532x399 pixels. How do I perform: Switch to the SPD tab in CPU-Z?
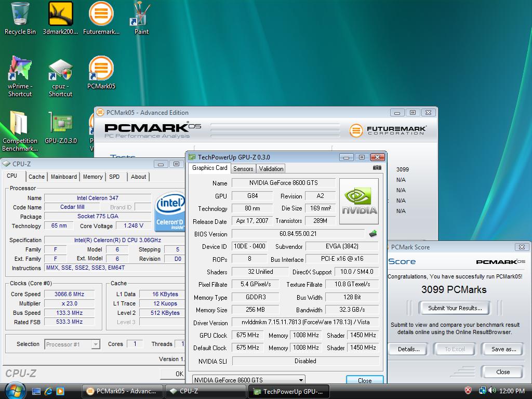[114, 177]
